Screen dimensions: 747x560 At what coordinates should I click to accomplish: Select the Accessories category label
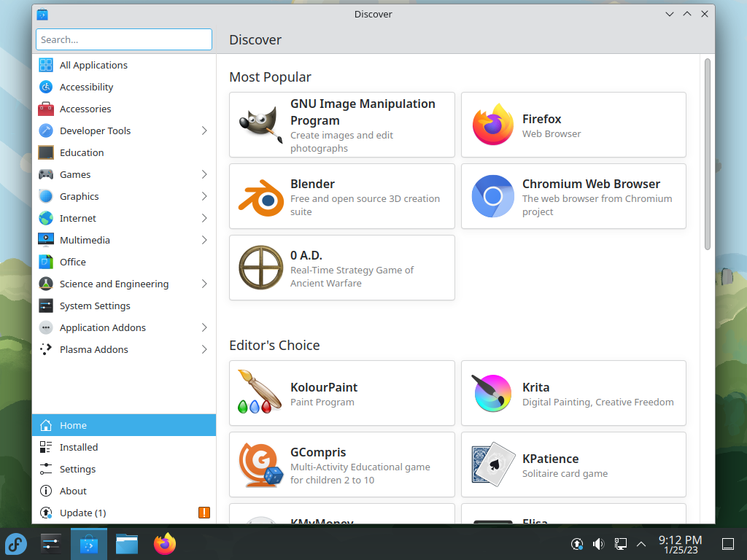85,109
